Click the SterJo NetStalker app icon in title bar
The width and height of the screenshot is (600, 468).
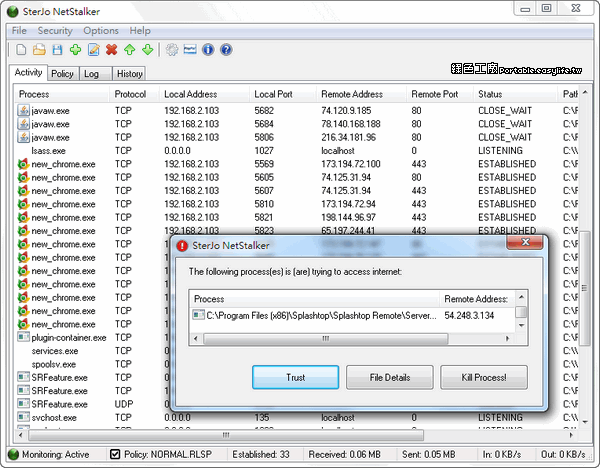pos(13,11)
